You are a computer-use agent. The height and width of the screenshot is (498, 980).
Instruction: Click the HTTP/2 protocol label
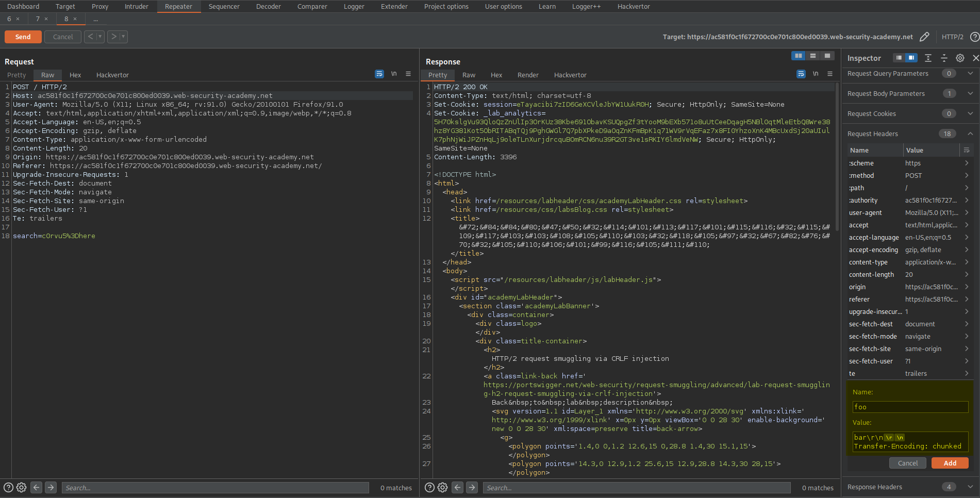point(952,37)
